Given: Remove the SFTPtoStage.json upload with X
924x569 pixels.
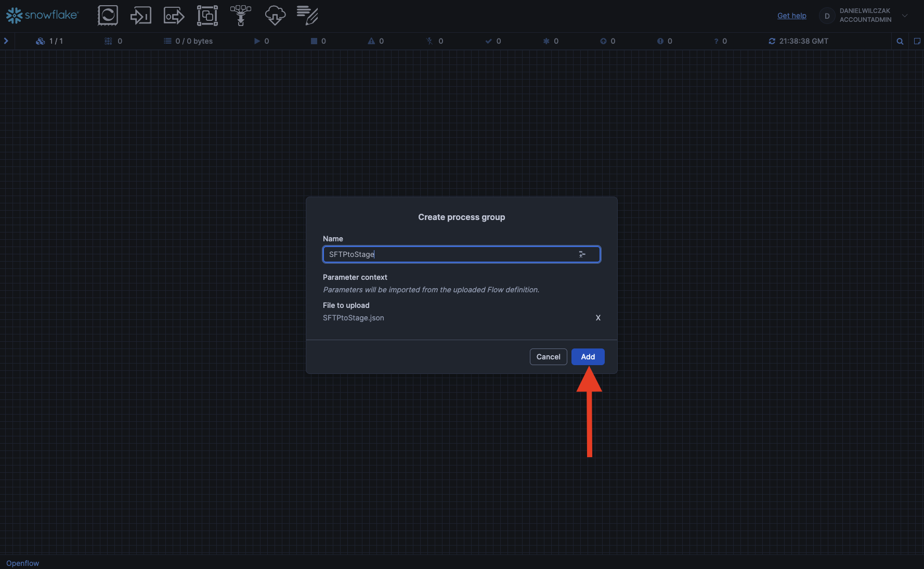Looking at the screenshot, I should 598,318.
